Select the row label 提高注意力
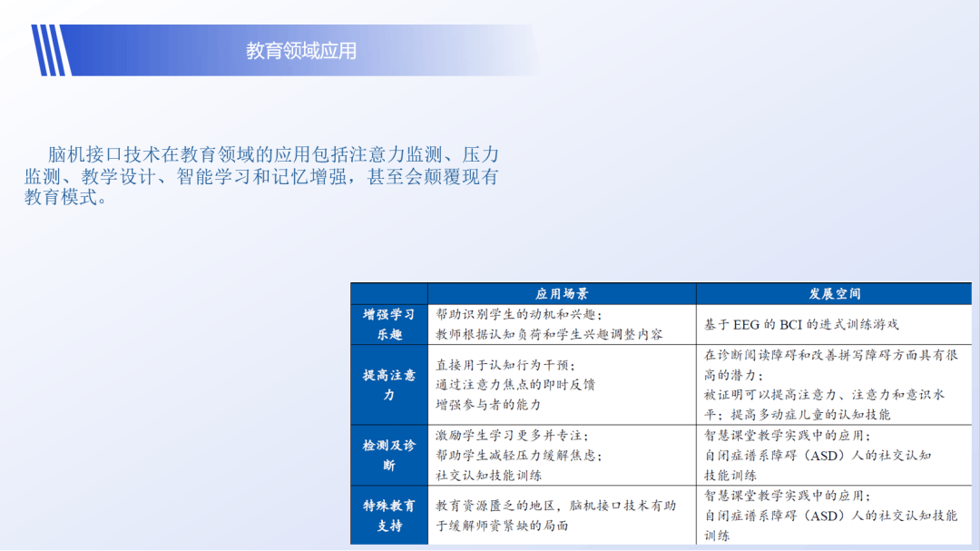Viewport: 980px width, 551px height. (388, 385)
